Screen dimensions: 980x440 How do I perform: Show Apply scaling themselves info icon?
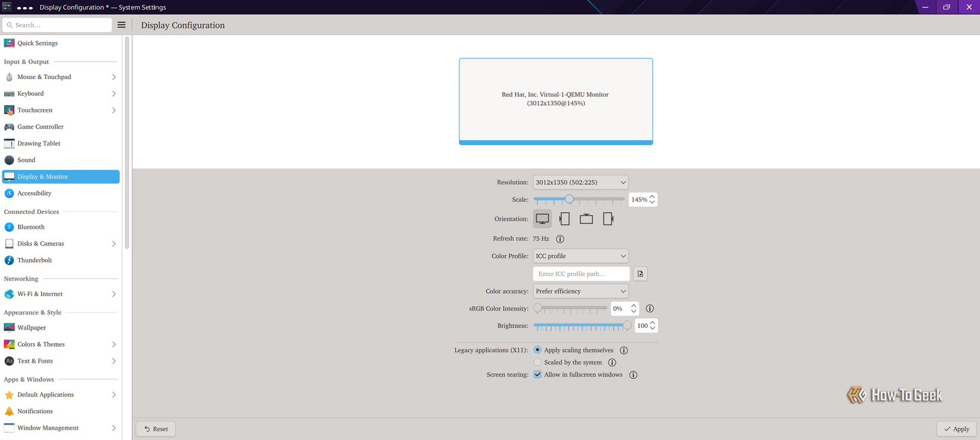click(624, 351)
